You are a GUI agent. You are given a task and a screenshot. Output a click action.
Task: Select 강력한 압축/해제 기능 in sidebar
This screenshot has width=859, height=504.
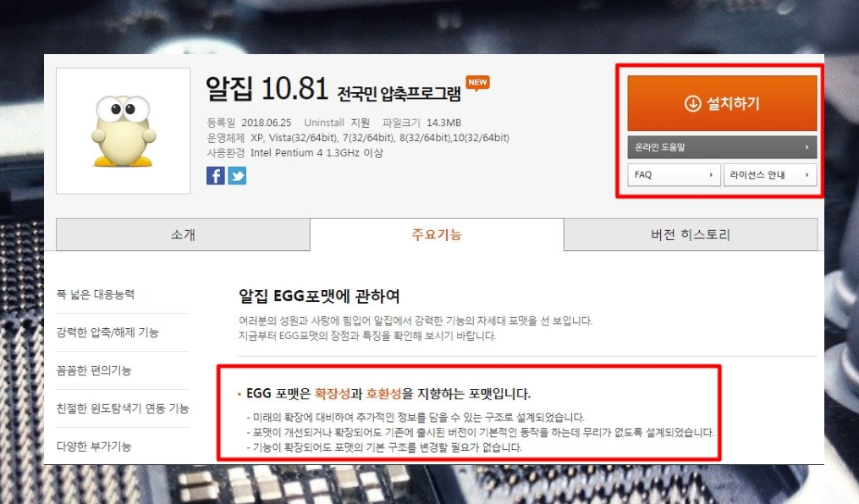tap(107, 332)
